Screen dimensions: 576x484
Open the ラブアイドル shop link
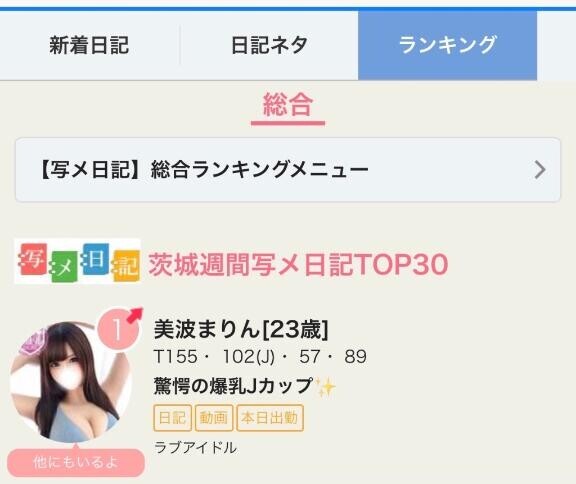pos(195,448)
